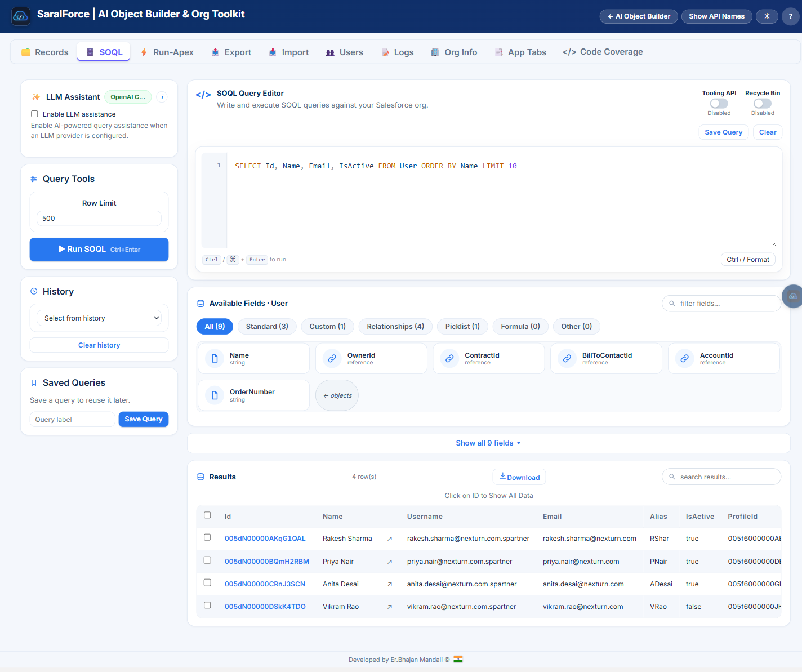Open the Run-Apex tab
The height and width of the screenshot is (672, 802).
[x=167, y=52]
